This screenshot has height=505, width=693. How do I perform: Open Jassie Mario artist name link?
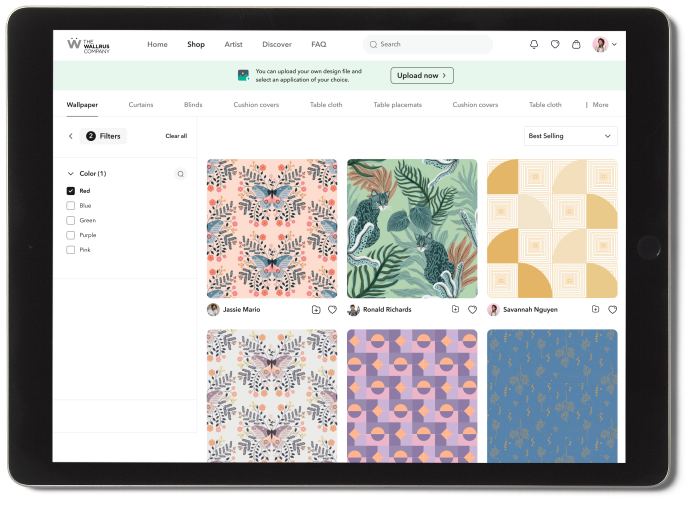click(241, 310)
